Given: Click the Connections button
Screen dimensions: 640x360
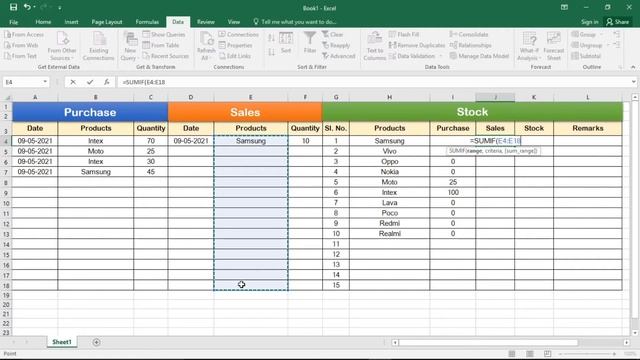Looking at the screenshot, I should pyautogui.click(x=239, y=35).
